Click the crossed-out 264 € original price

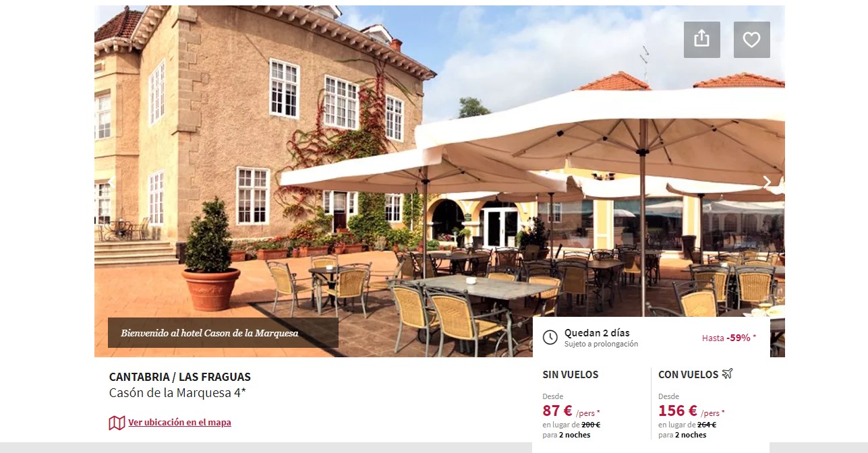tap(707, 425)
